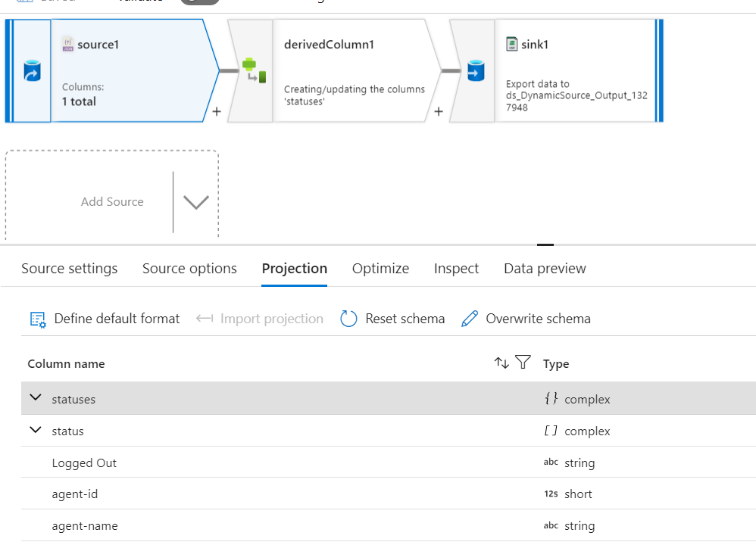This screenshot has width=756, height=545.
Task: Click the derivedColumn1 transformation icon
Action: click(252, 70)
